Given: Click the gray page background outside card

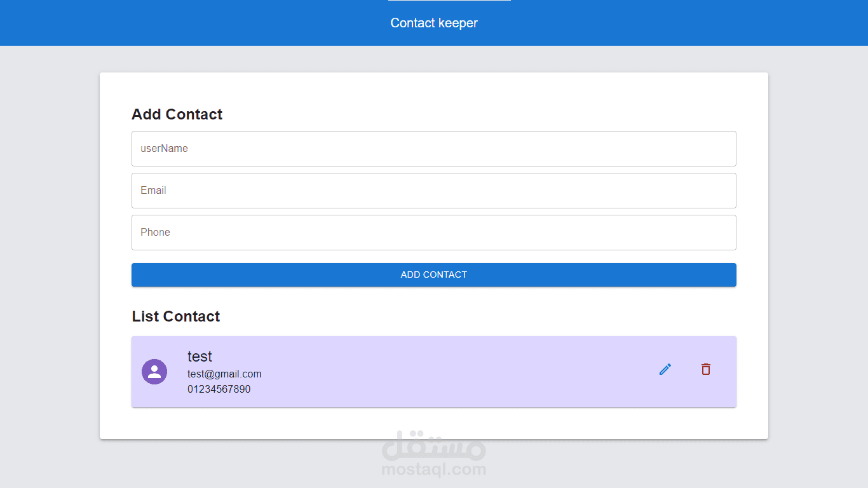Looking at the screenshot, I should (50, 254).
